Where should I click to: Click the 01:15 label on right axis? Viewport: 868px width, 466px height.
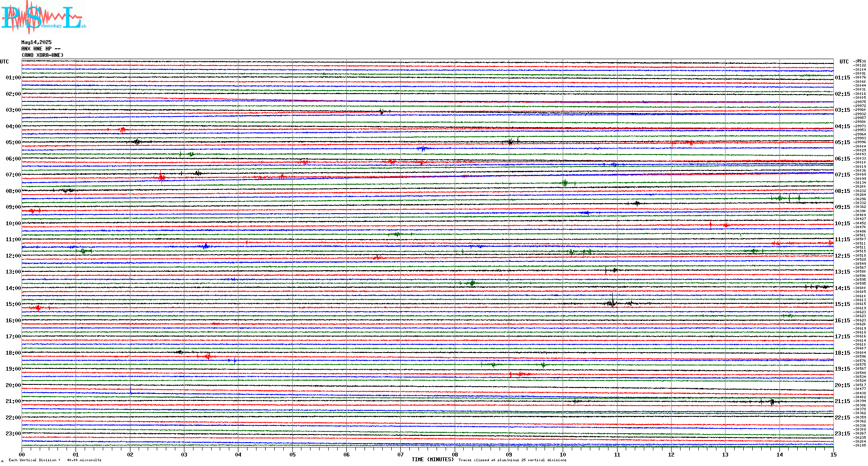[x=843, y=78]
